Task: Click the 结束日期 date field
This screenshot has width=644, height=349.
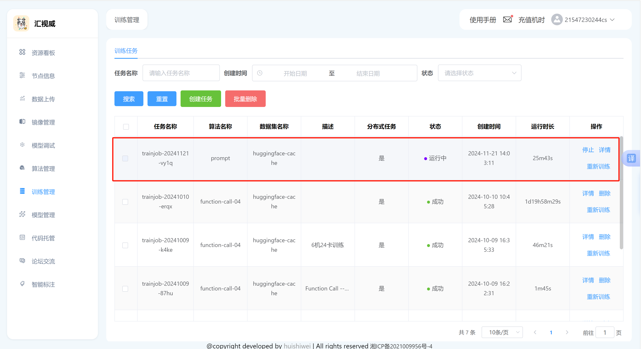Action: tap(368, 73)
